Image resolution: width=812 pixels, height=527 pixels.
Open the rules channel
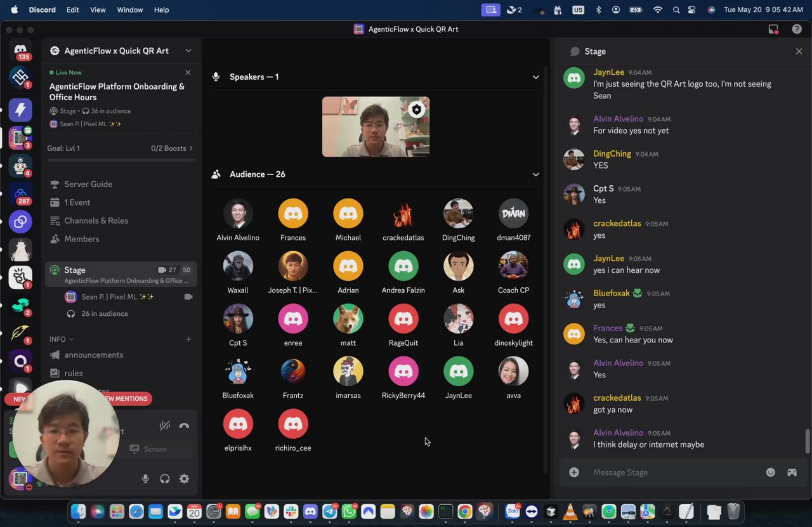[74, 374]
